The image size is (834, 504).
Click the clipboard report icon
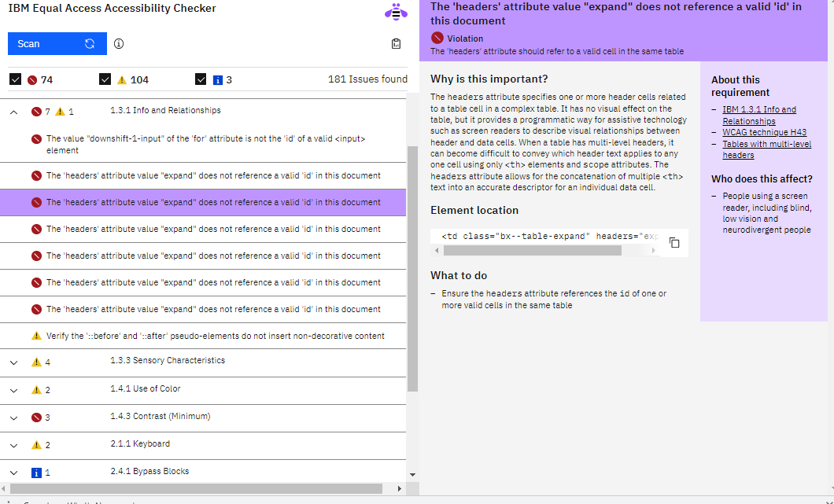point(396,43)
